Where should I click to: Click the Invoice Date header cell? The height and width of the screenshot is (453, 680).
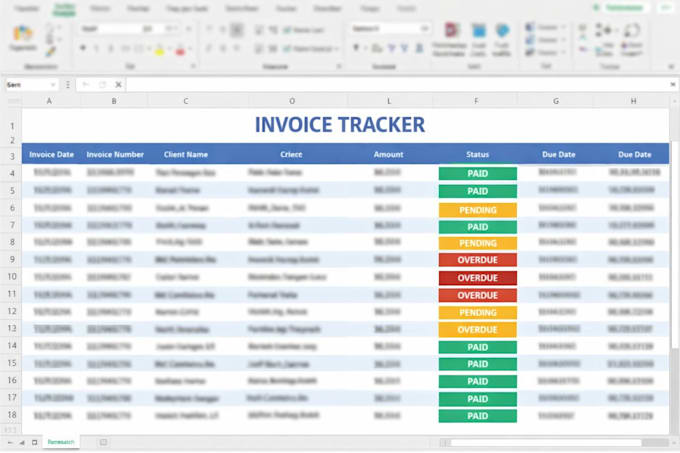pos(51,154)
